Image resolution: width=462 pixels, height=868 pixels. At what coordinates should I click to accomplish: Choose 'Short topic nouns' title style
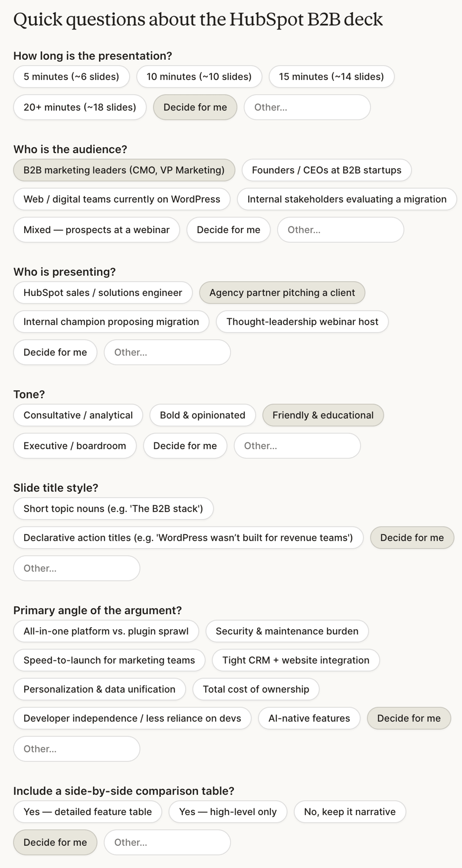tap(113, 509)
